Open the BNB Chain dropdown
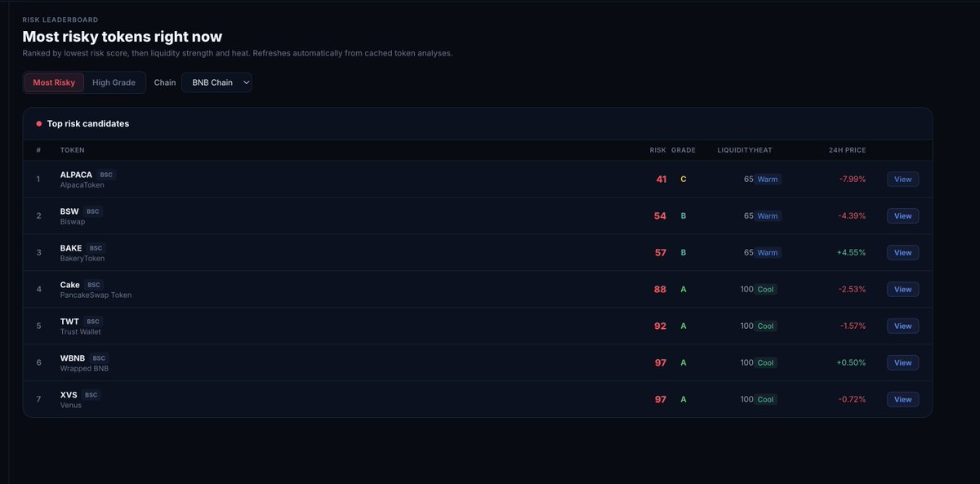The width and height of the screenshot is (980, 484). pyautogui.click(x=216, y=82)
